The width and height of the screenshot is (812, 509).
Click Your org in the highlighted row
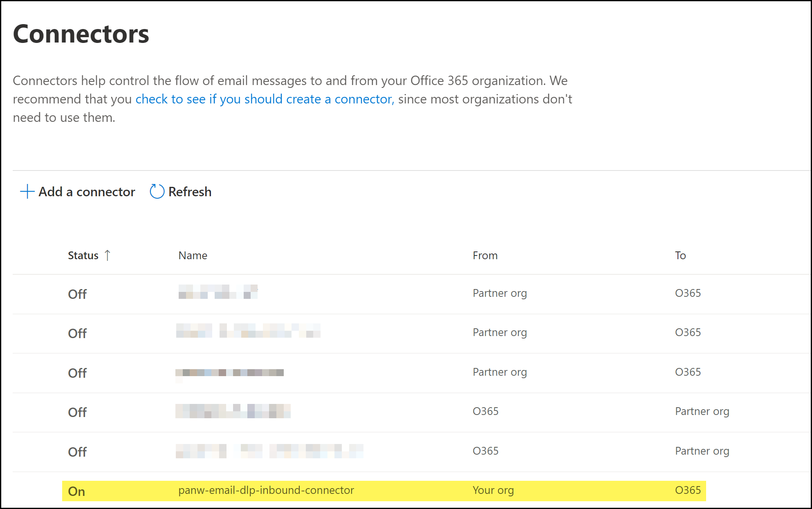(493, 490)
